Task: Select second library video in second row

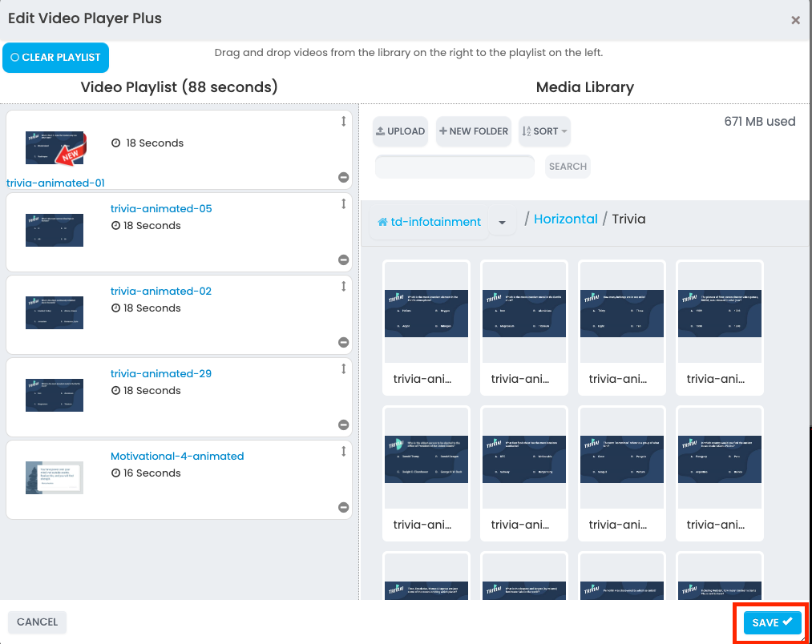Action: pyautogui.click(x=524, y=473)
